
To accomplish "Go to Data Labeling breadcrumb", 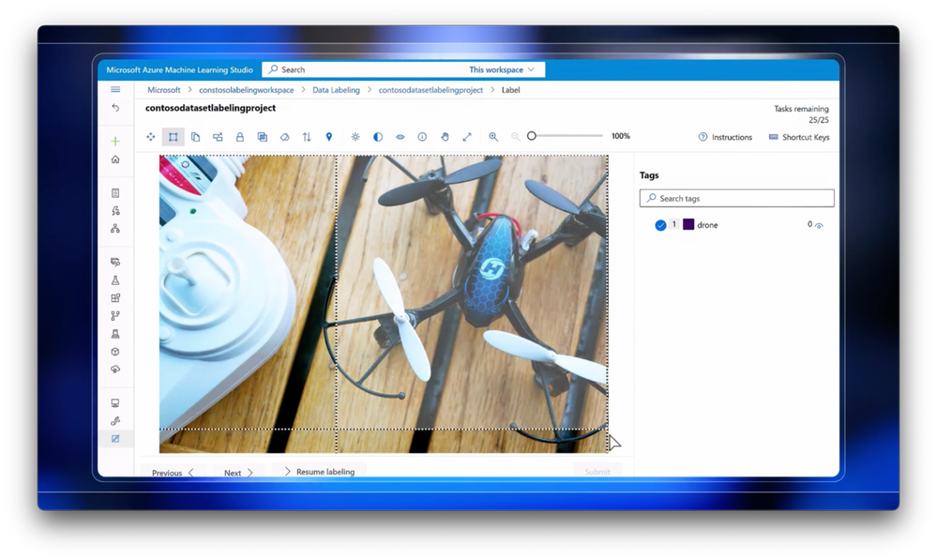I will 336,90.
